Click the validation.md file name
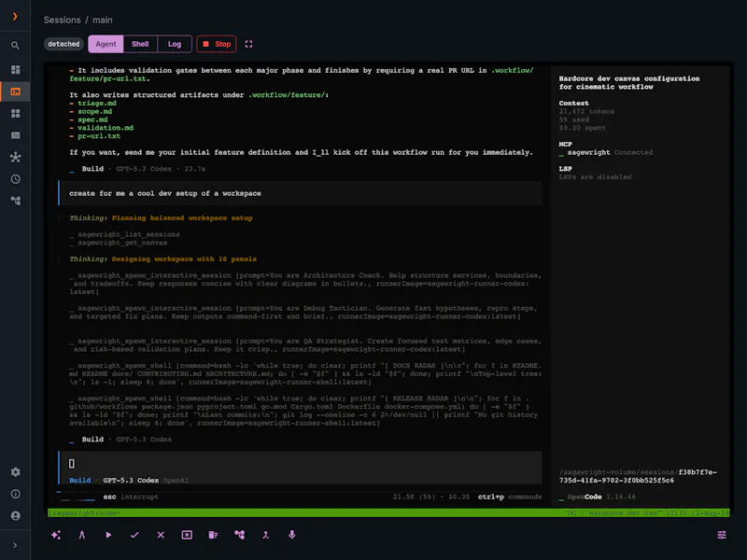 click(106, 128)
